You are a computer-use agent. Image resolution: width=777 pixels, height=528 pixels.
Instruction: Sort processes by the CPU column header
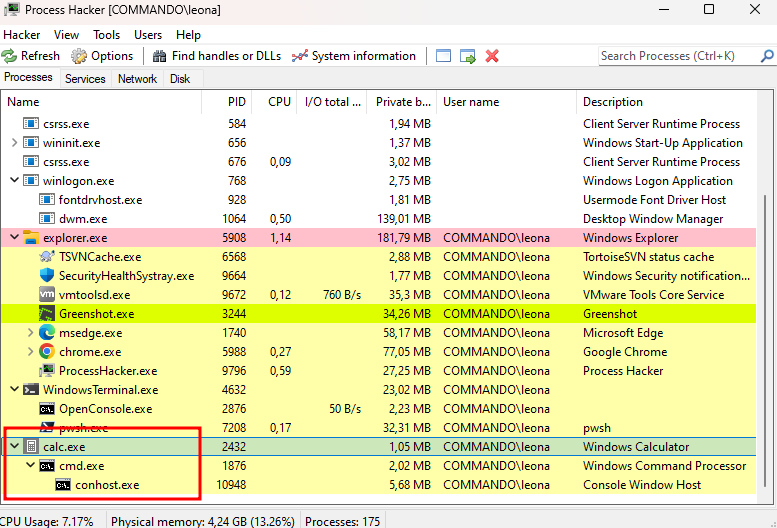click(x=279, y=102)
